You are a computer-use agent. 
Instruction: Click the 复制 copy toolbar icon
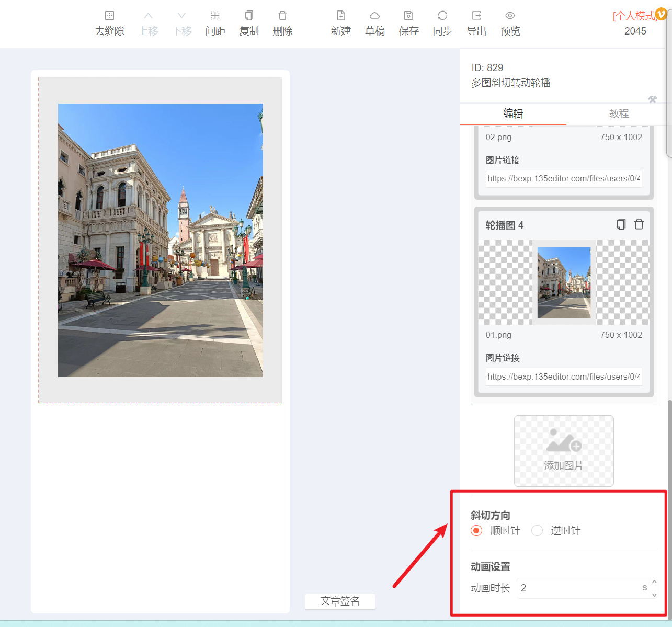[x=249, y=24]
